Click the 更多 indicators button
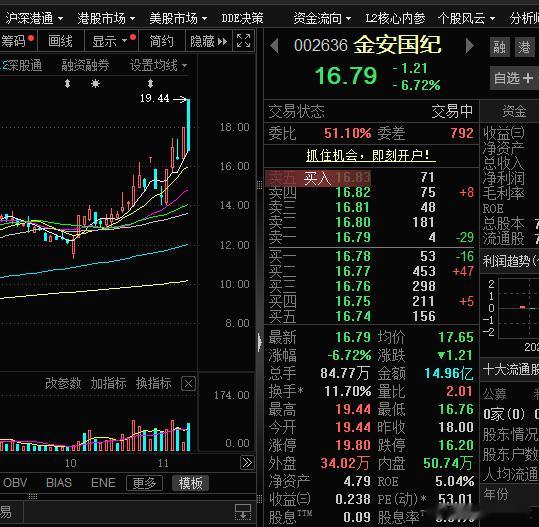 [x=144, y=483]
